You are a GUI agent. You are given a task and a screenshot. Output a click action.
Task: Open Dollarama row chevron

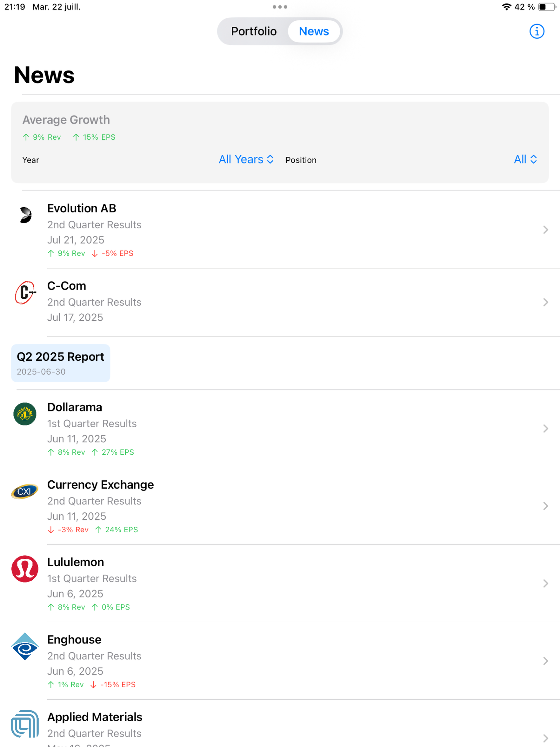(545, 428)
